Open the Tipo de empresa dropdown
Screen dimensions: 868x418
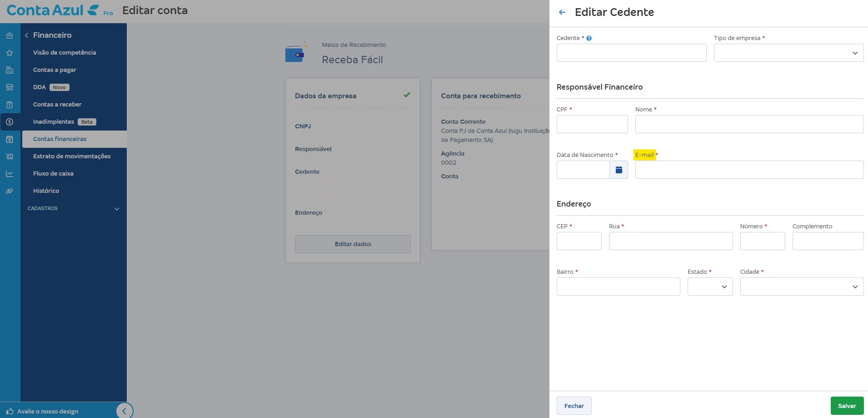click(x=788, y=53)
